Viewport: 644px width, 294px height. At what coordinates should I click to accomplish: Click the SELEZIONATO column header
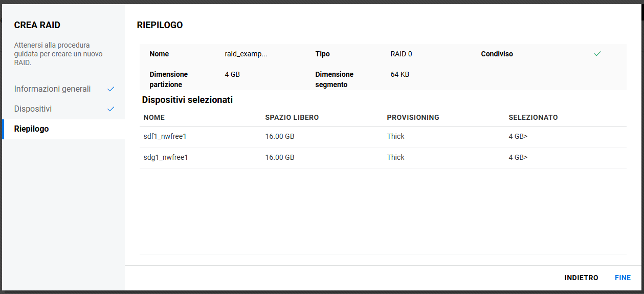click(533, 117)
